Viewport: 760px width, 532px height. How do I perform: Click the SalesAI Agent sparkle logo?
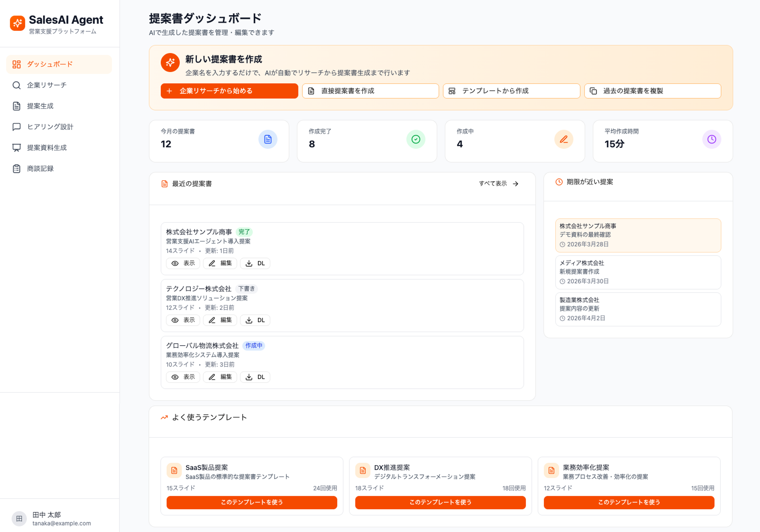(x=17, y=23)
